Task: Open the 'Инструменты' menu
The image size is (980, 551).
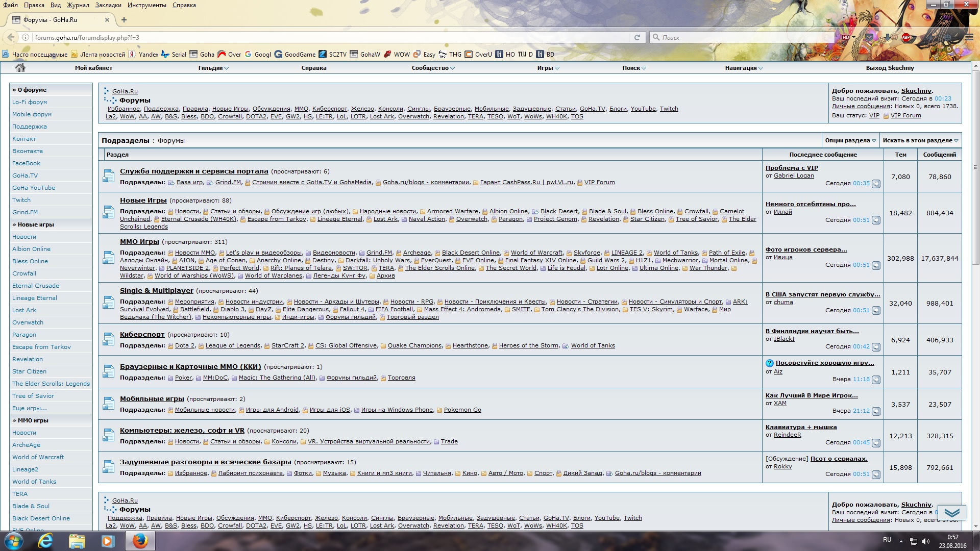Action: pos(146,5)
